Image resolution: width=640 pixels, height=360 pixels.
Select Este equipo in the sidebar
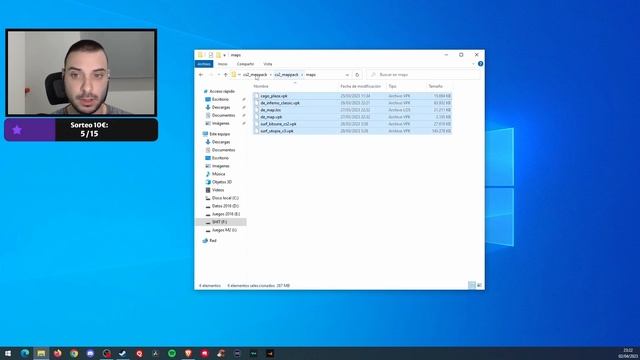[x=220, y=134]
